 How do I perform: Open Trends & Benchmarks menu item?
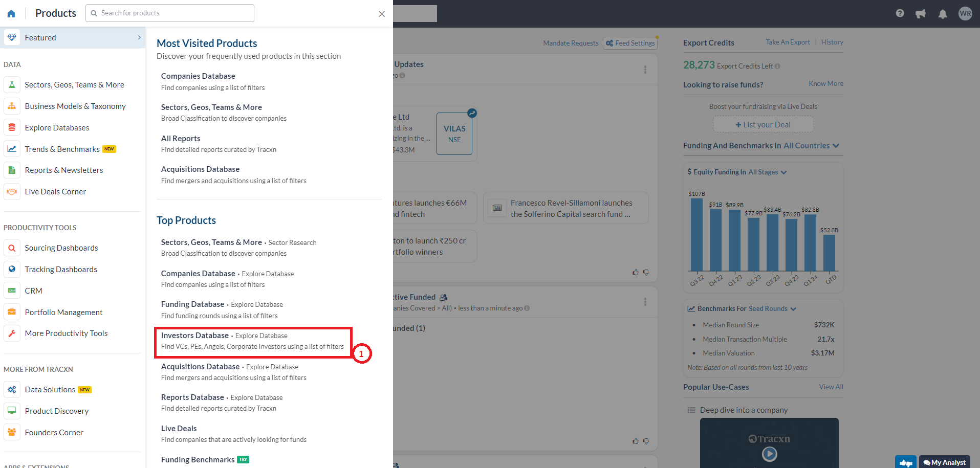click(x=62, y=149)
